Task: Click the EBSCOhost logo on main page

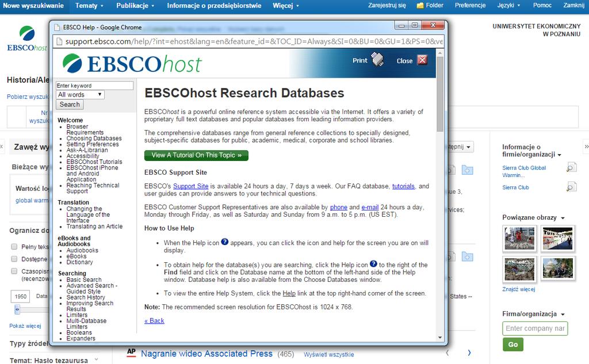Action: tap(27, 39)
